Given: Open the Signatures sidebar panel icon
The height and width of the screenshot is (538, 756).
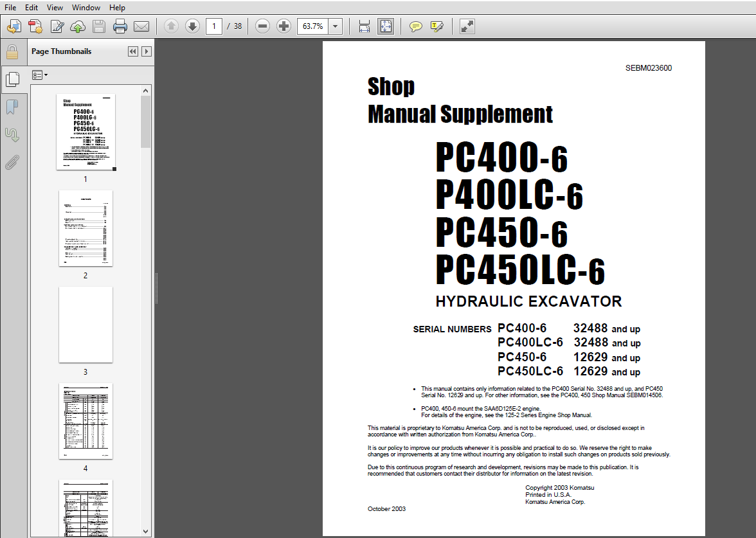Looking at the screenshot, I should [12, 135].
